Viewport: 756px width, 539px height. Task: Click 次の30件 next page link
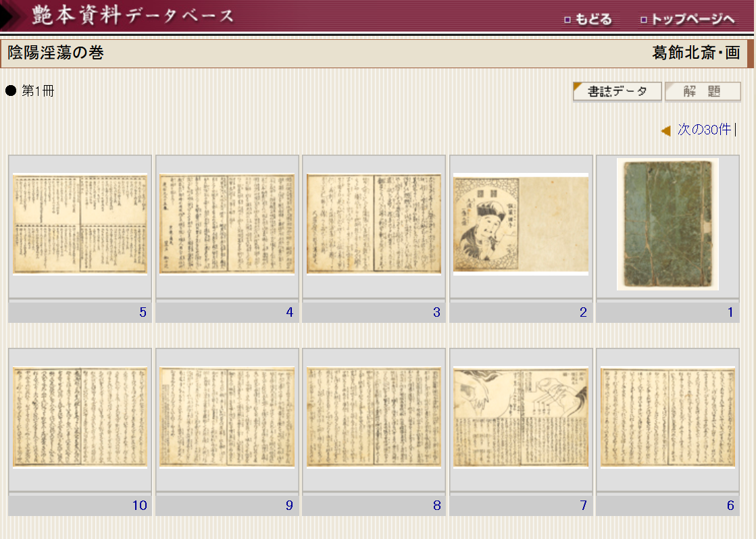coord(705,129)
